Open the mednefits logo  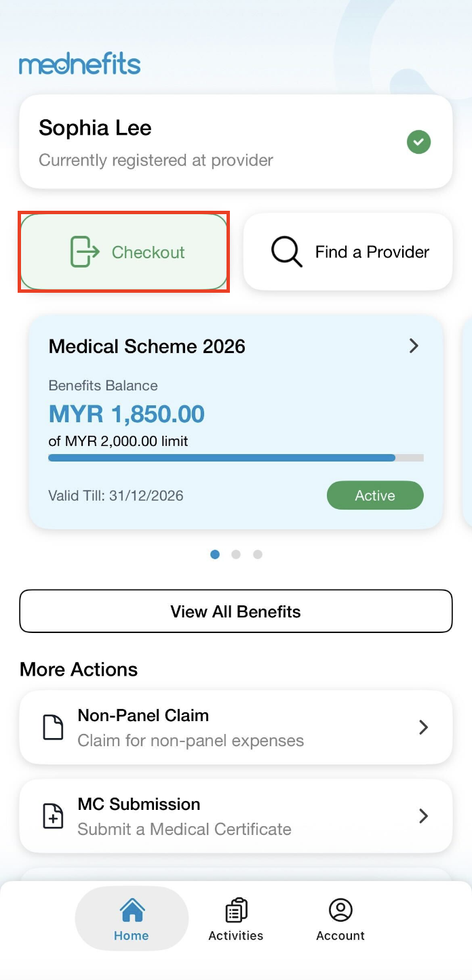pos(80,65)
